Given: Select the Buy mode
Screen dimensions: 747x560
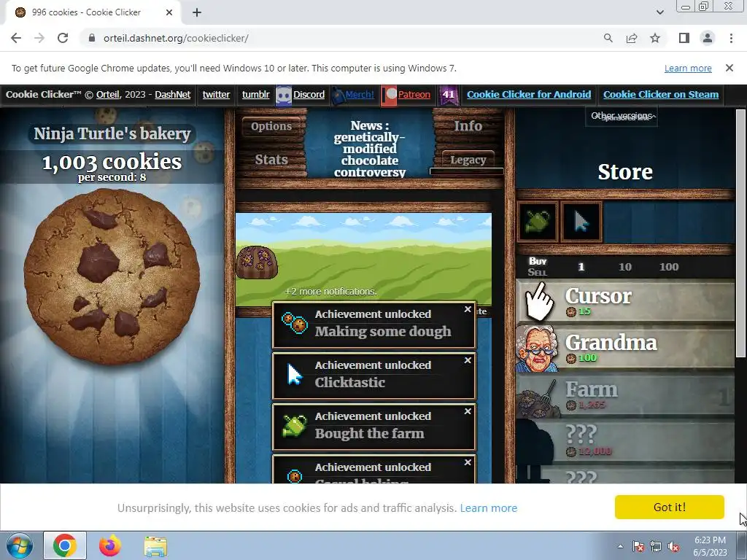Looking at the screenshot, I should click(x=538, y=262).
